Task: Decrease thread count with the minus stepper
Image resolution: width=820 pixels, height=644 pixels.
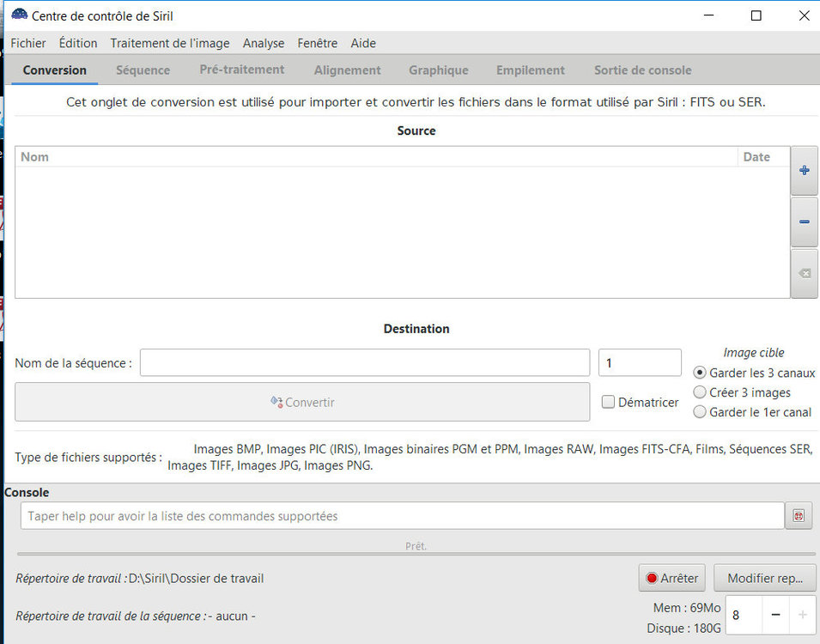Action: pos(776,615)
